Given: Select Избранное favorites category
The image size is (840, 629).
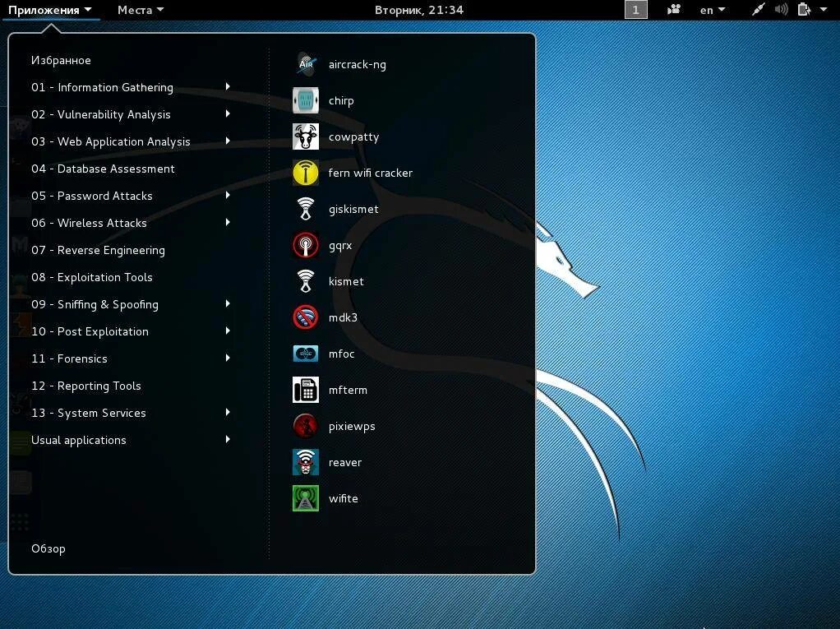Looking at the screenshot, I should click(x=61, y=60).
